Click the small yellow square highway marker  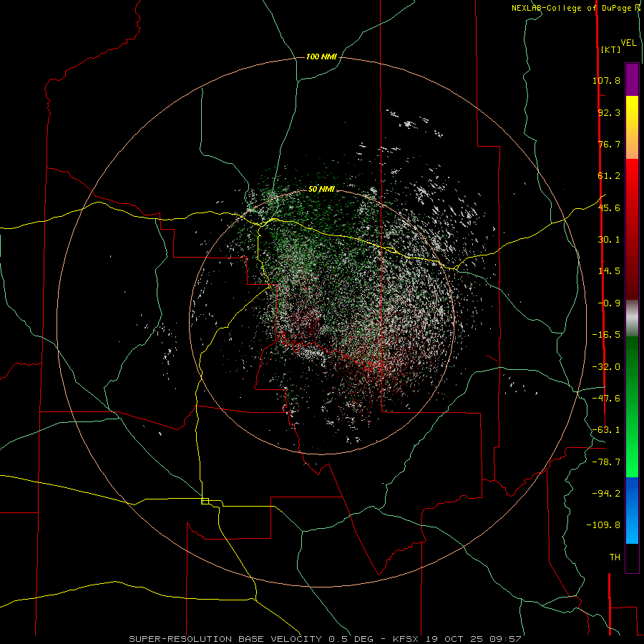pyautogui.click(x=205, y=501)
